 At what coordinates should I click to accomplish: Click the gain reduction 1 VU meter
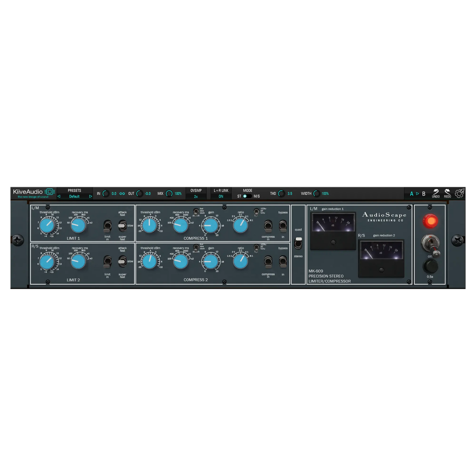tap(333, 230)
